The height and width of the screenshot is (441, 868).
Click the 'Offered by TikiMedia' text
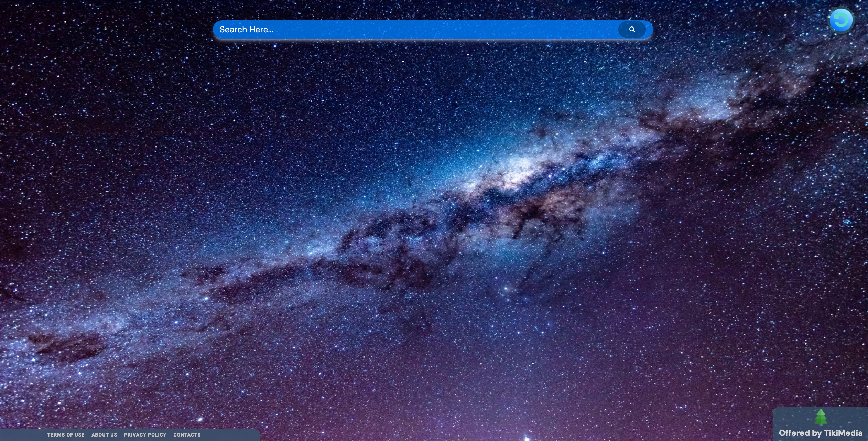821,433
